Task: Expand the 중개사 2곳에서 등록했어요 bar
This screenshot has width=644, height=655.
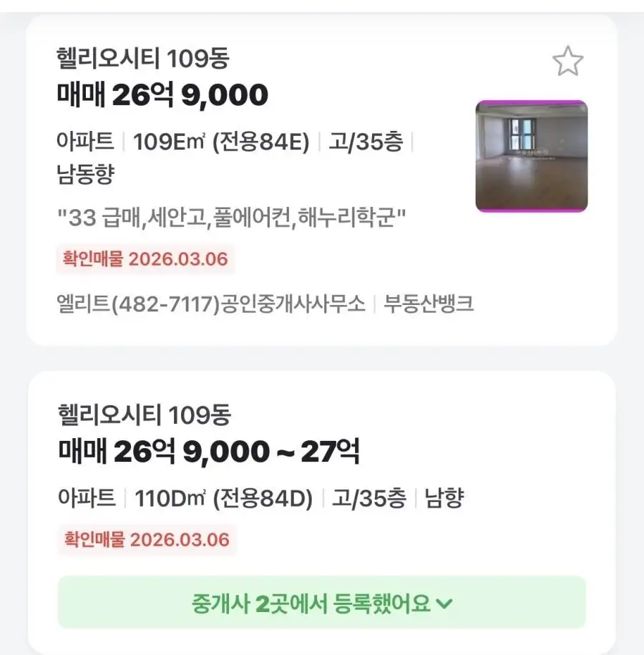Action: [x=321, y=603]
